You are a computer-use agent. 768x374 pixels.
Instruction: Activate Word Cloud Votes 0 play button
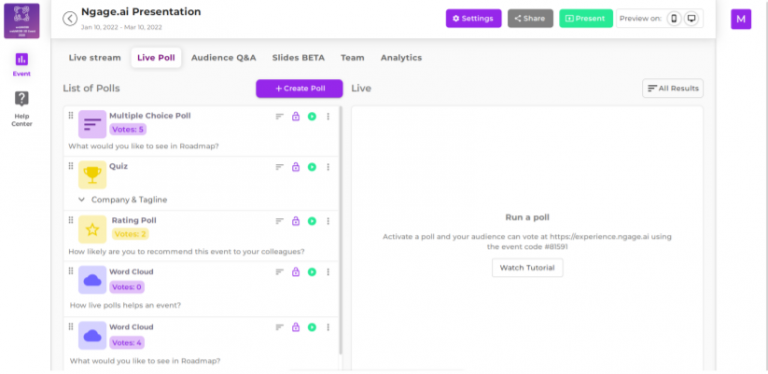click(x=312, y=272)
